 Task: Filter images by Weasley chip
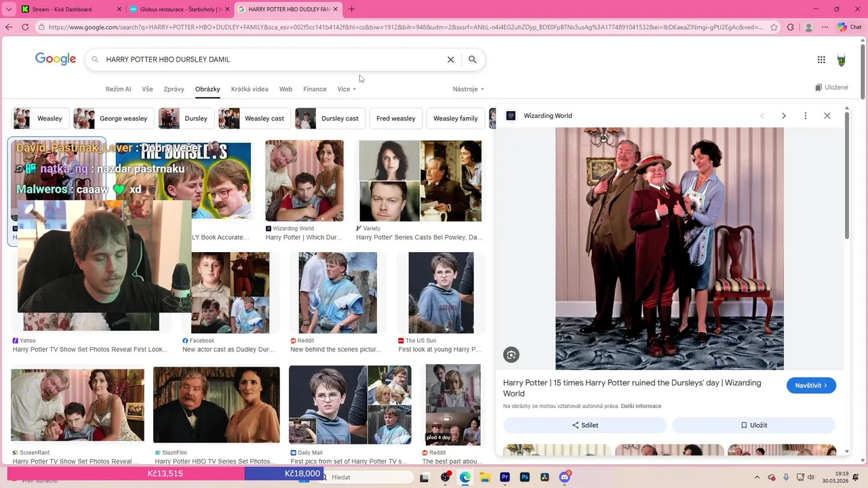pos(39,118)
